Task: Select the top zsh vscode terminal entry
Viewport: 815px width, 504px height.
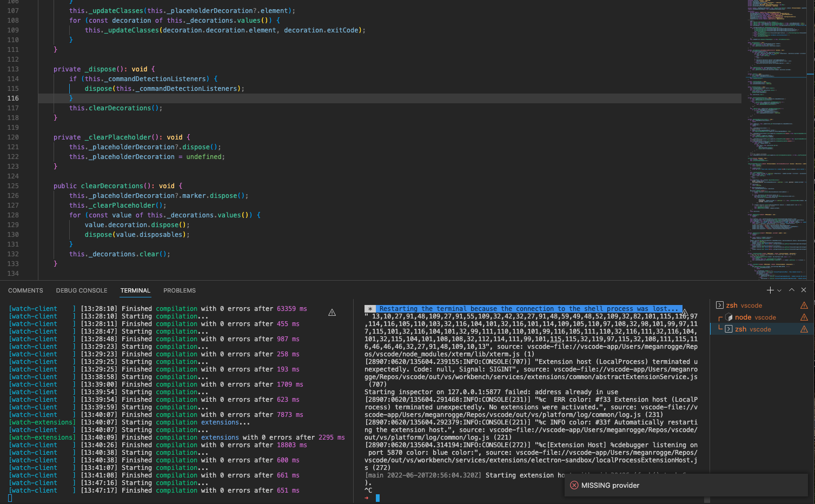Action: (761, 306)
